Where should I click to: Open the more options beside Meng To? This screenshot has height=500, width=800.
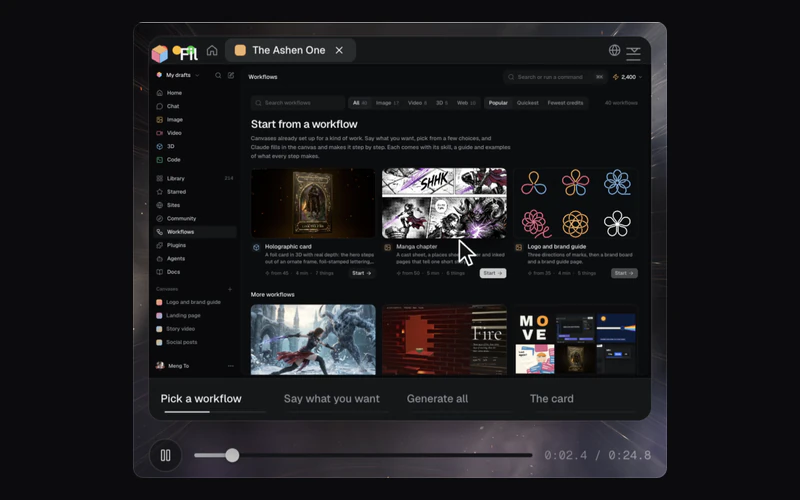tap(231, 366)
